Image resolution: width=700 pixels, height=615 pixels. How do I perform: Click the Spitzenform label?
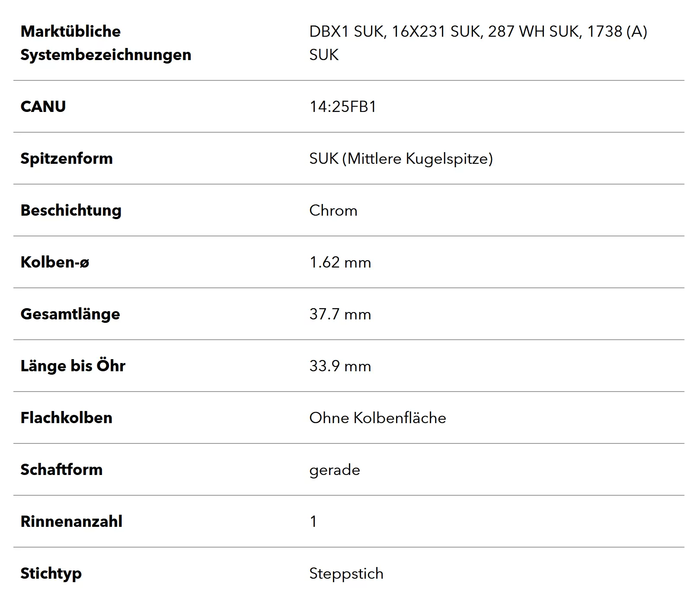(67, 159)
